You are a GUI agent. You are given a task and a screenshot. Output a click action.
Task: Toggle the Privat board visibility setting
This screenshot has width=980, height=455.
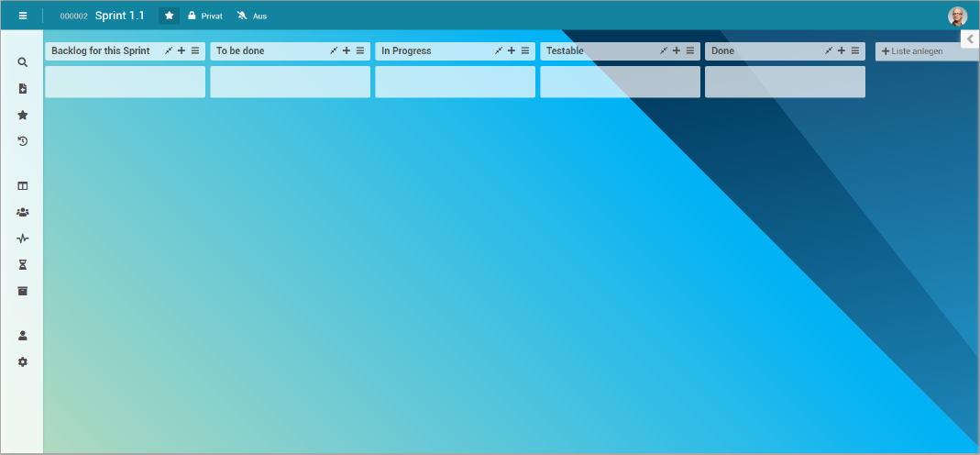205,16
